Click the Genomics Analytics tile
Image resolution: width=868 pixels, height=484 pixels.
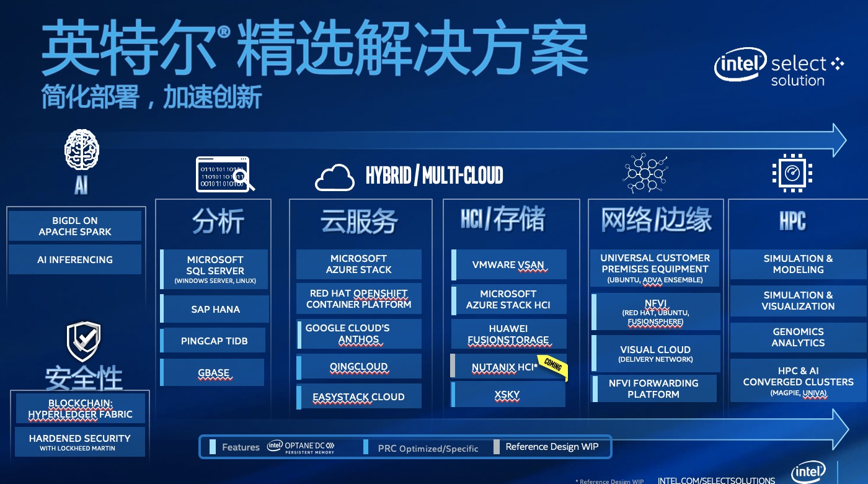(798, 337)
